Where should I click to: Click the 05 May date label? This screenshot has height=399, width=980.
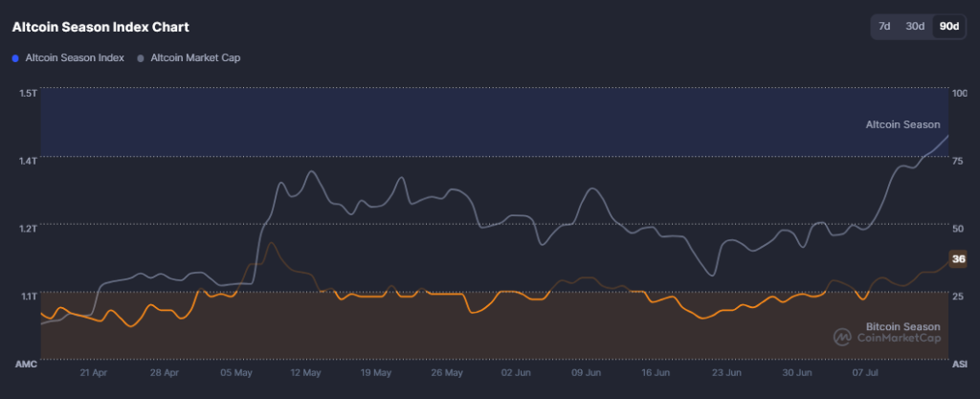(x=236, y=373)
